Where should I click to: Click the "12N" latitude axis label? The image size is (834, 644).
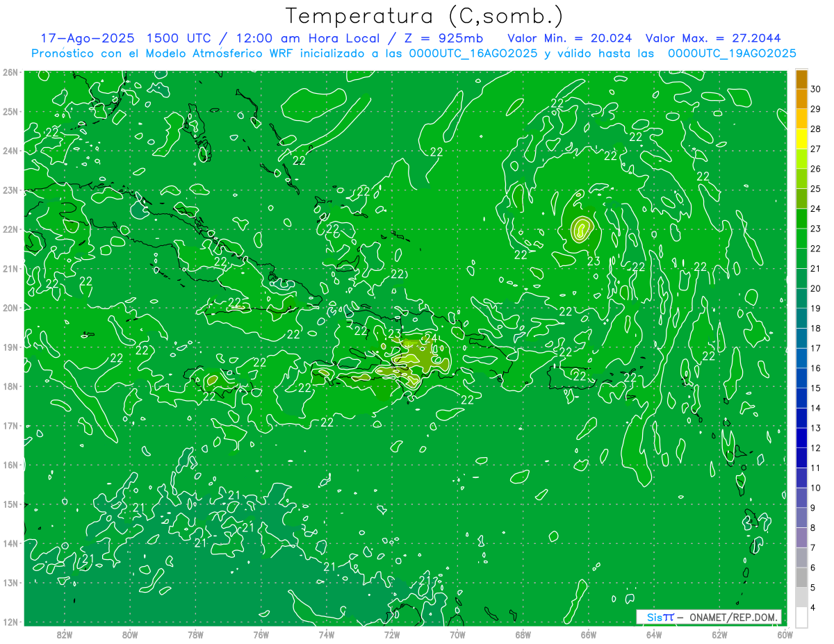pos(10,622)
